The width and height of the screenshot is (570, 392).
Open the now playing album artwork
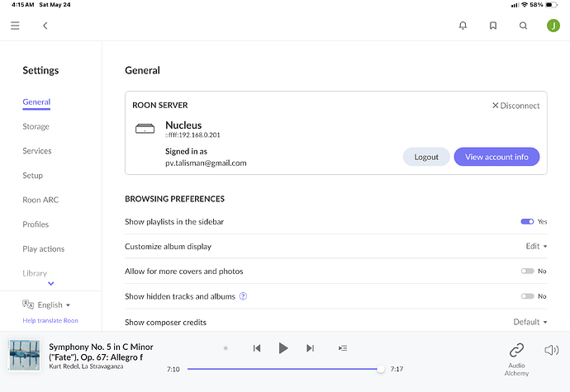coord(24,355)
